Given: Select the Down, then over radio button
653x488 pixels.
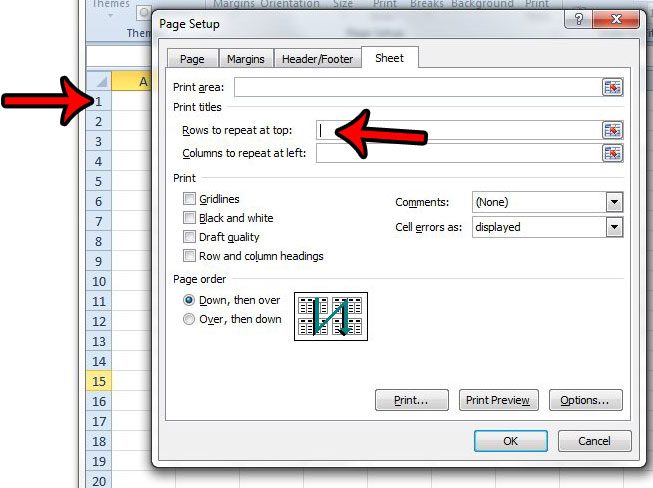Looking at the screenshot, I should coord(189,300).
